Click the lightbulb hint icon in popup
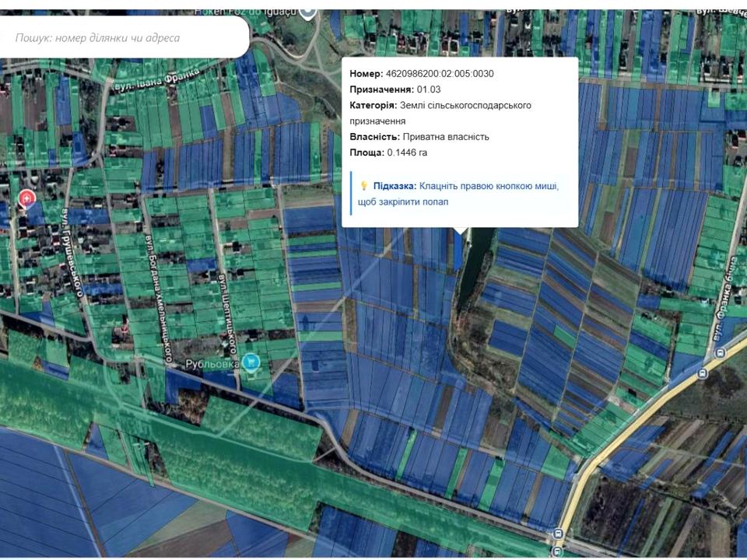Viewport: 747px width, 560px height. pos(363,186)
